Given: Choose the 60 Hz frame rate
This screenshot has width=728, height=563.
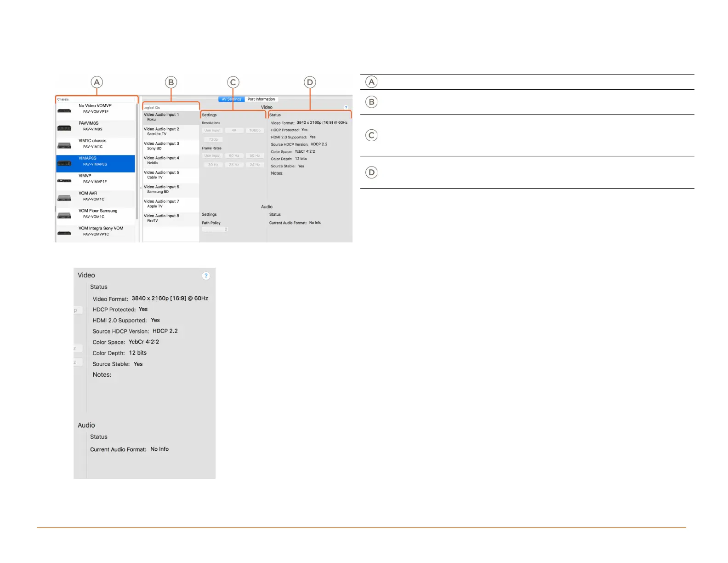Looking at the screenshot, I should click(234, 156).
